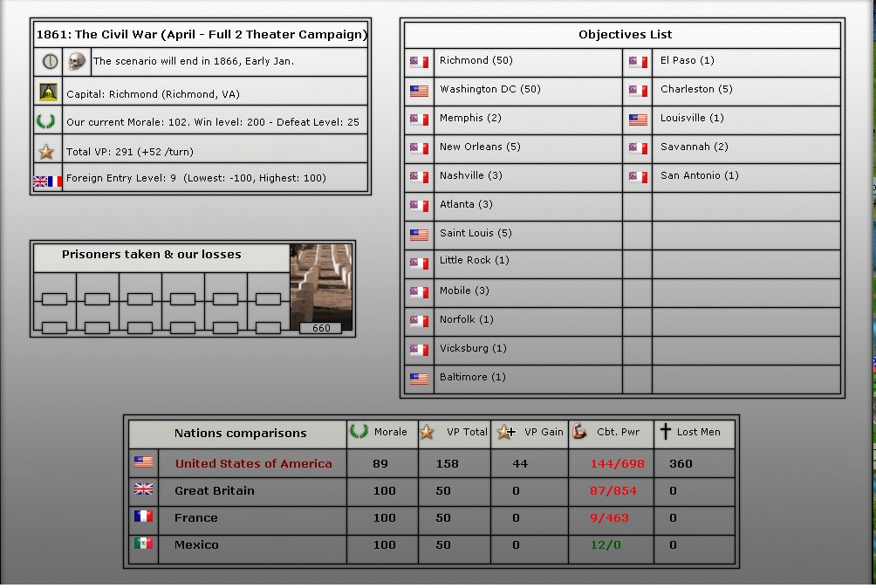
Task: Click the star icon beside Total VP
Action: click(x=47, y=152)
